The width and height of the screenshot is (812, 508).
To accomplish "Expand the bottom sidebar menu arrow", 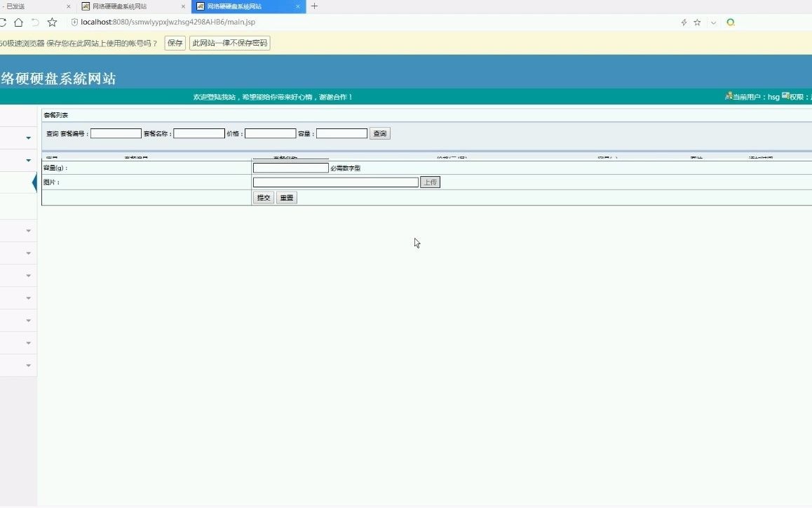I will tap(28, 365).
